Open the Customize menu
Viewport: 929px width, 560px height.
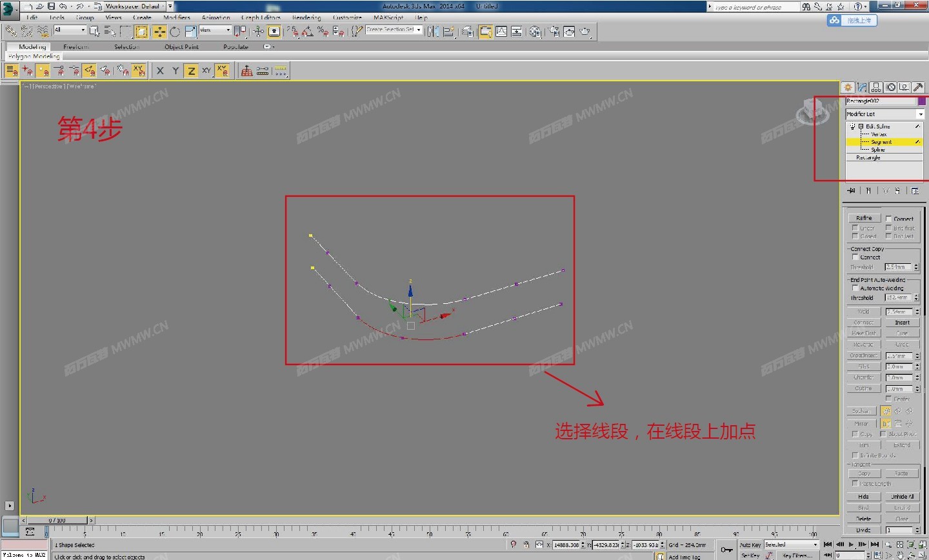pyautogui.click(x=347, y=17)
